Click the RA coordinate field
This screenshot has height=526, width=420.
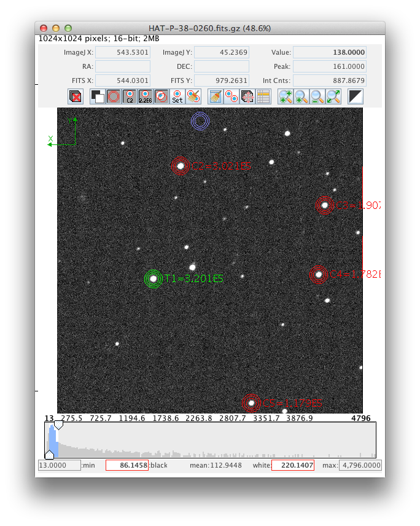123,66
